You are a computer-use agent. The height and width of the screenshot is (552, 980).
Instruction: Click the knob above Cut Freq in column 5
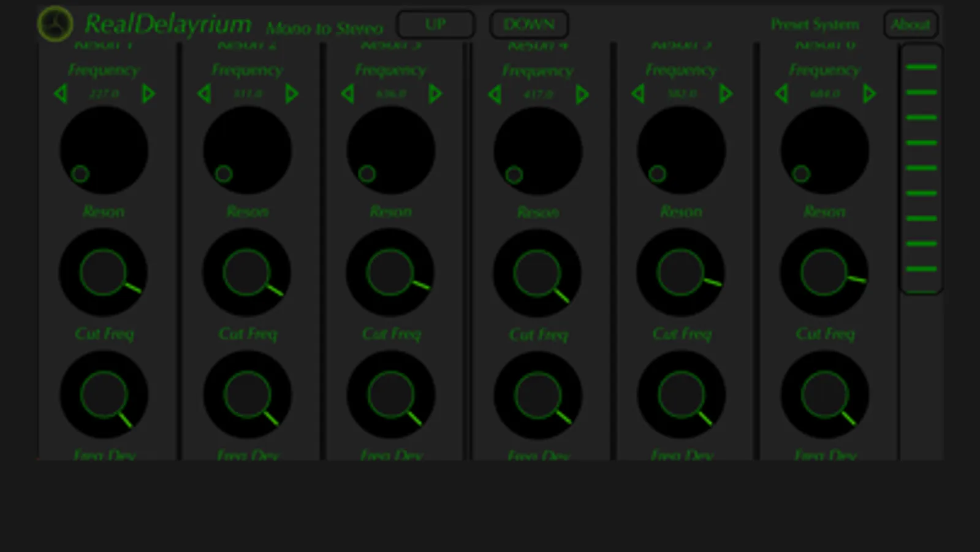(681, 272)
